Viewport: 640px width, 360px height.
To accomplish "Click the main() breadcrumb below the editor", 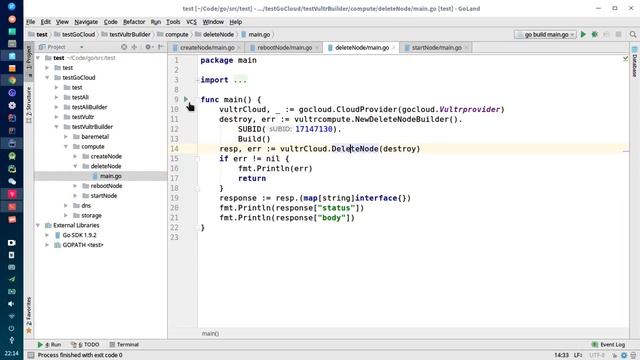I will coord(210,333).
